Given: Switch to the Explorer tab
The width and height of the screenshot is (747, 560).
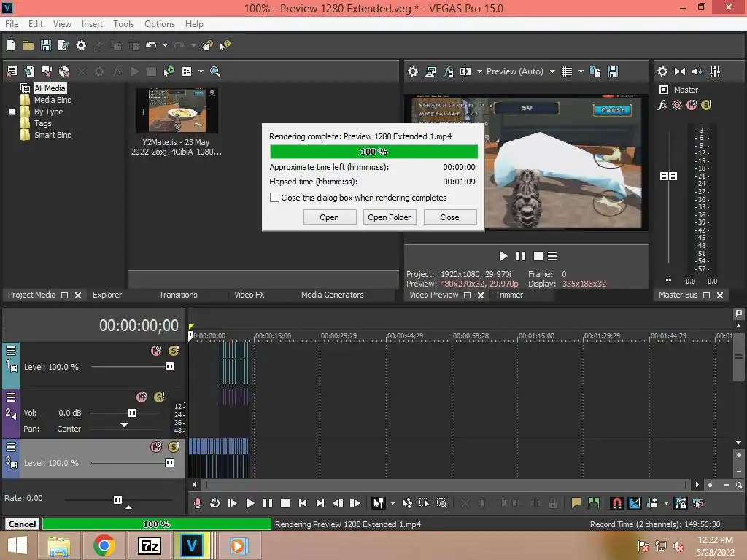Looking at the screenshot, I should pyautogui.click(x=107, y=295).
